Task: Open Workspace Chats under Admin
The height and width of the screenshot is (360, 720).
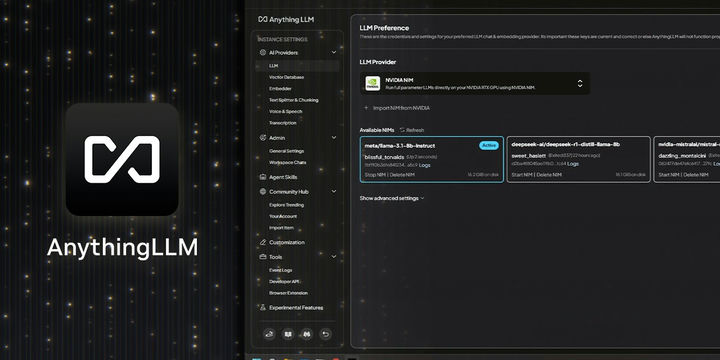Action: tap(287, 163)
